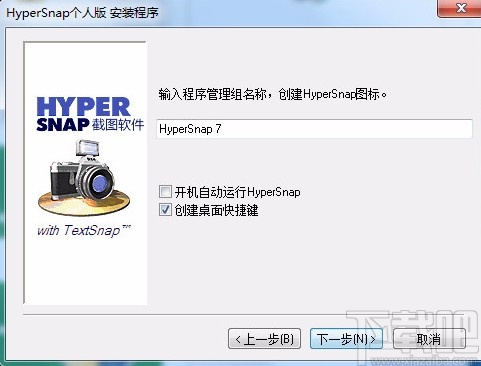Click the HYPER SNAP 截图软件 logo text
Viewport: 481px width, 366px height.
coord(90,114)
